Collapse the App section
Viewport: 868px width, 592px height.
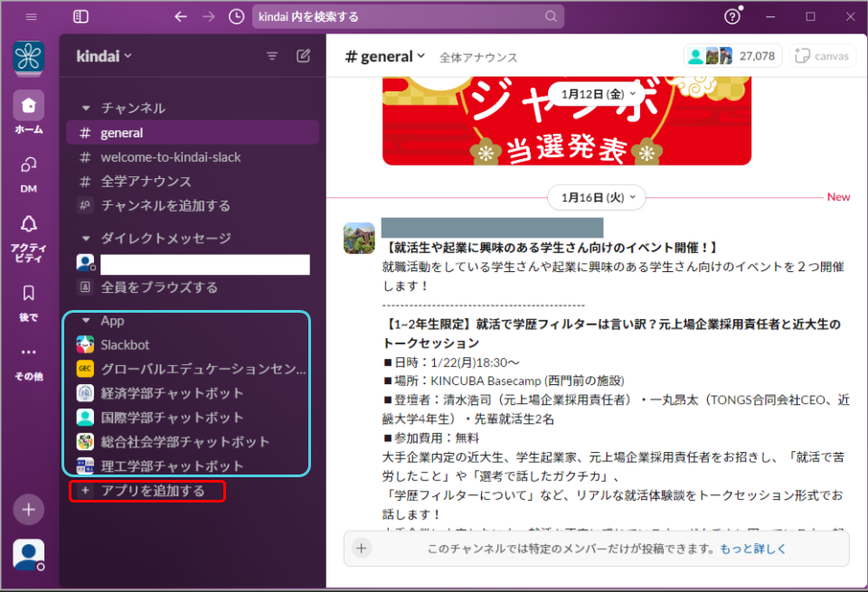click(x=86, y=321)
